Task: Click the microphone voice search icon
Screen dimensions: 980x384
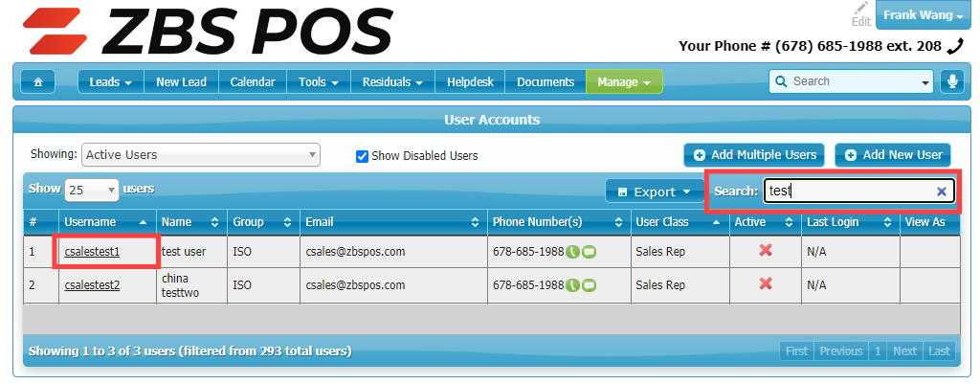Action: point(952,81)
